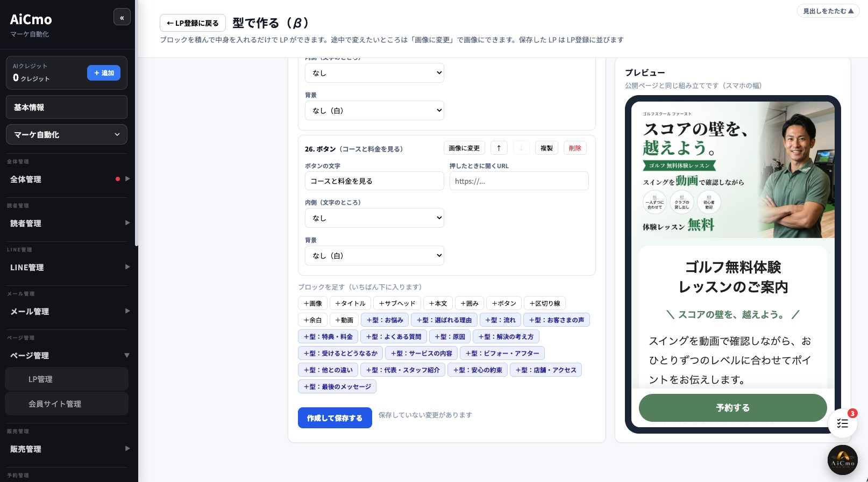Click 作成して保存する button
The image size is (868, 482).
point(335,418)
